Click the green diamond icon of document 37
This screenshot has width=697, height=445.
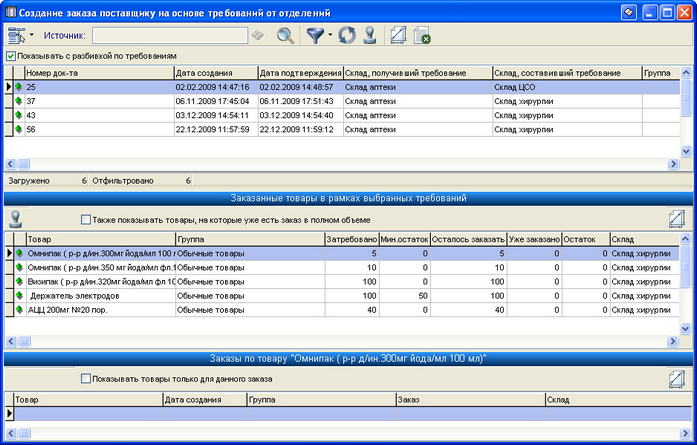(x=19, y=101)
